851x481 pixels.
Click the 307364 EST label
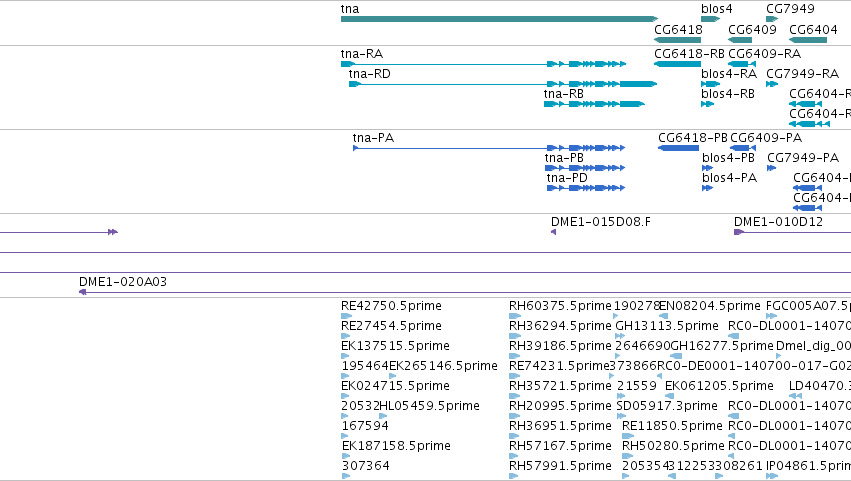(x=366, y=466)
